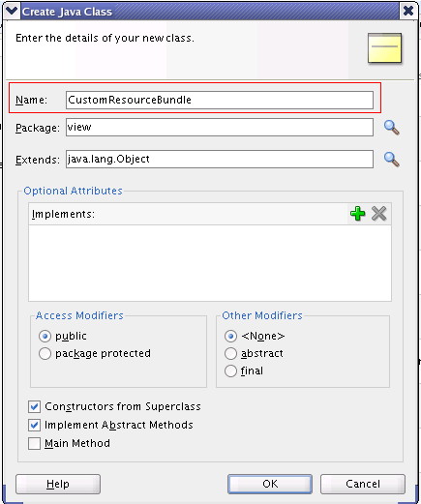Open the Package browse magnifier icon
421x504 pixels.
tap(392, 128)
